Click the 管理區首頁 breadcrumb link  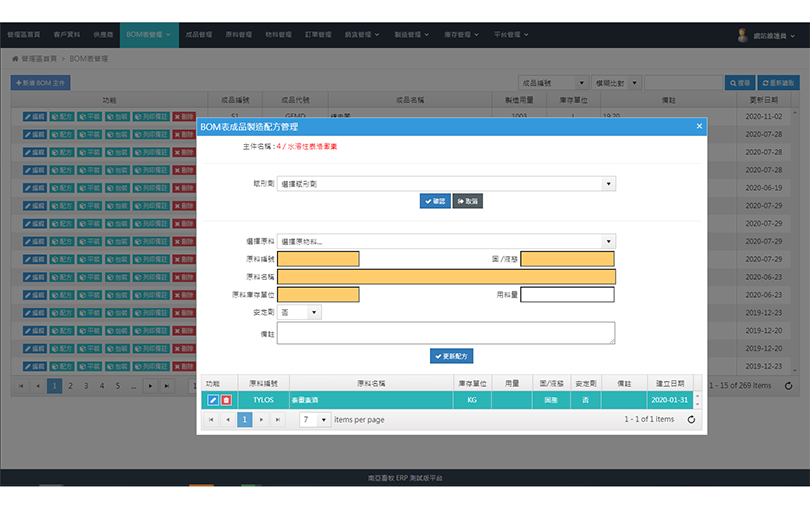click(39, 59)
